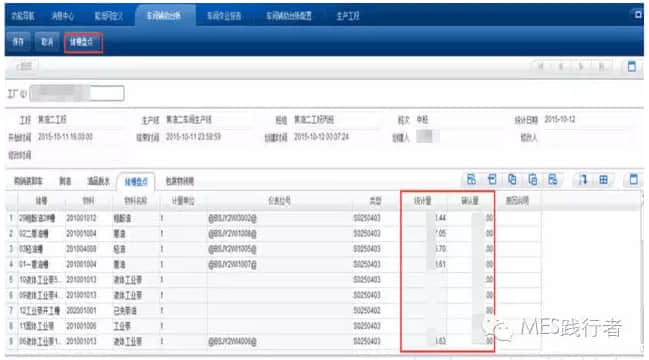
Task: Open the 消息中心 top tab
Action: coord(62,16)
